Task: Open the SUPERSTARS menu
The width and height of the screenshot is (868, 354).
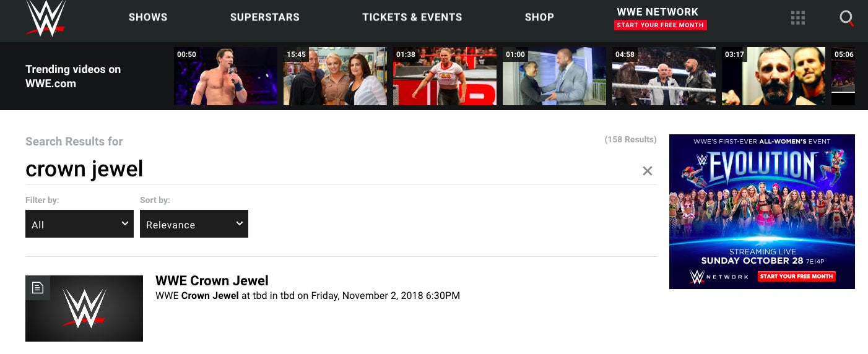Action: 265,17
